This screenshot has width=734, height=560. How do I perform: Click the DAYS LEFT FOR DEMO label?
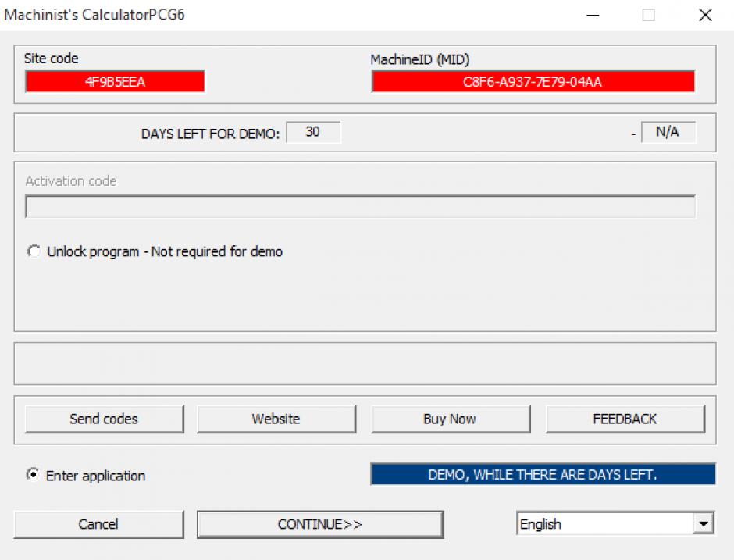(210, 134)
